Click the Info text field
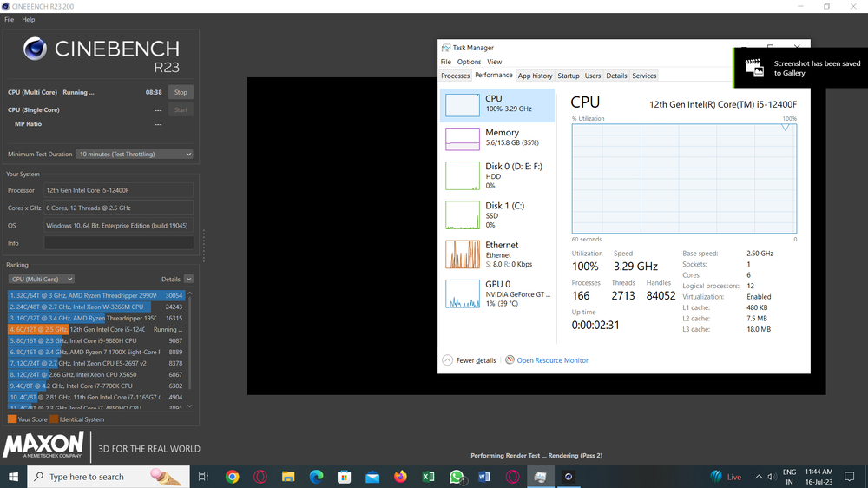 118,243
